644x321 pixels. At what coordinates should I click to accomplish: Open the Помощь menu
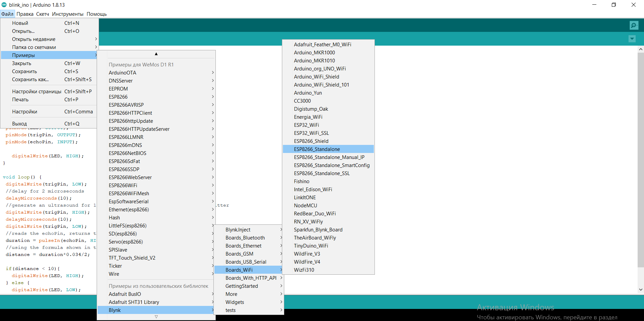(97, 14)
